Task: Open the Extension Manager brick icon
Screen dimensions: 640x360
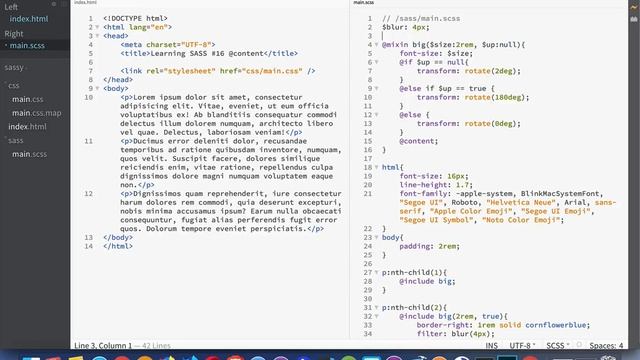Action: coord(634,19)
